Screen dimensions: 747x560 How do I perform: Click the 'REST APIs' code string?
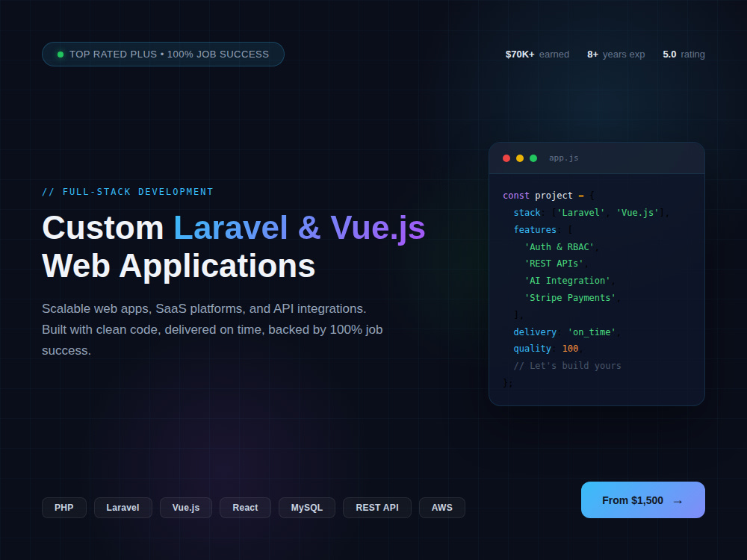[554, 264]
